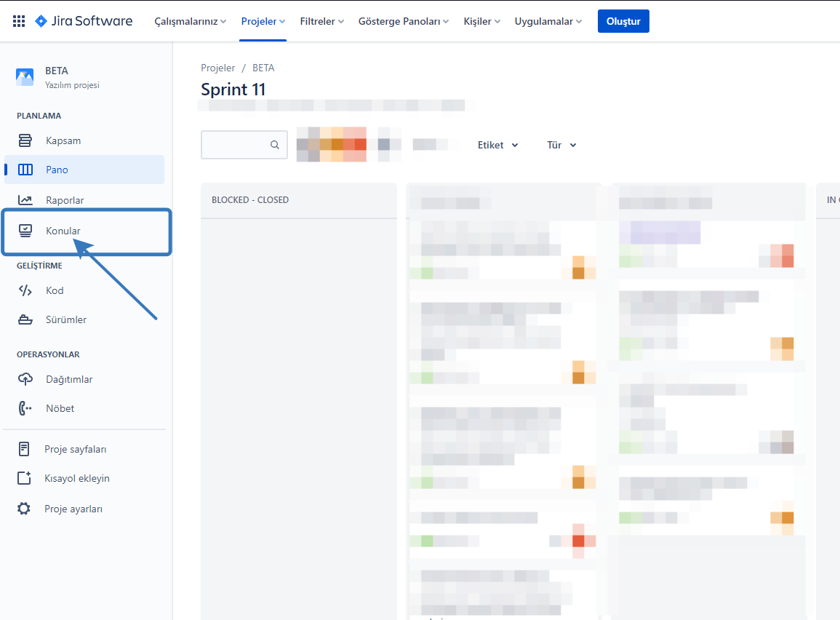The width and height of the screenshot is (840, 620).
Task: Click Kısayol ekleyin in sidebar
Action: [x=78, y=478]
